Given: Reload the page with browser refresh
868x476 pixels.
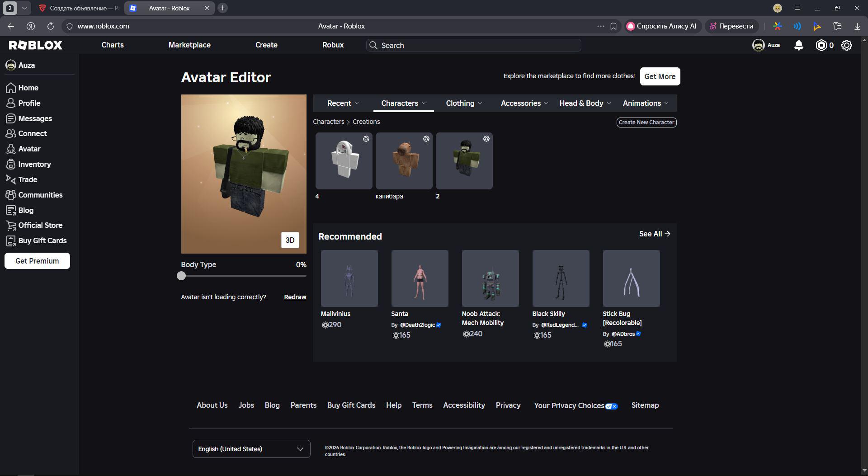Looking at the screenshot, I should point(51,26).
